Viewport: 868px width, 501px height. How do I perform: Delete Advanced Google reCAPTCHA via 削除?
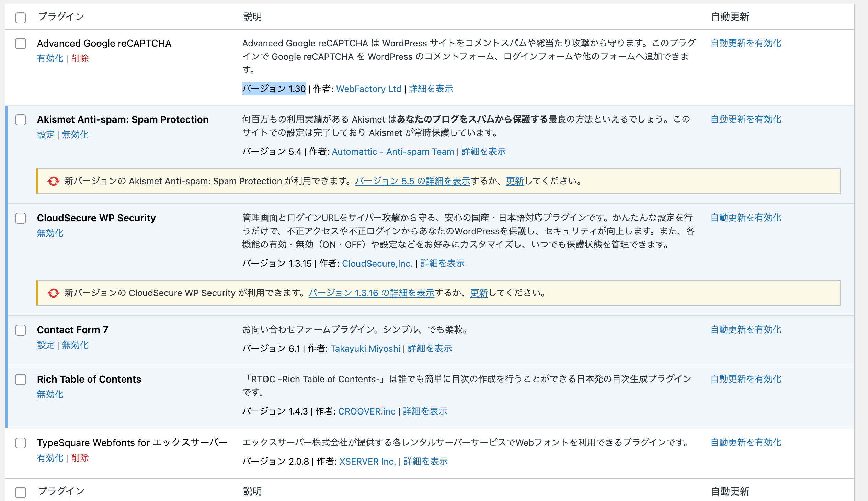click(80, 58)
